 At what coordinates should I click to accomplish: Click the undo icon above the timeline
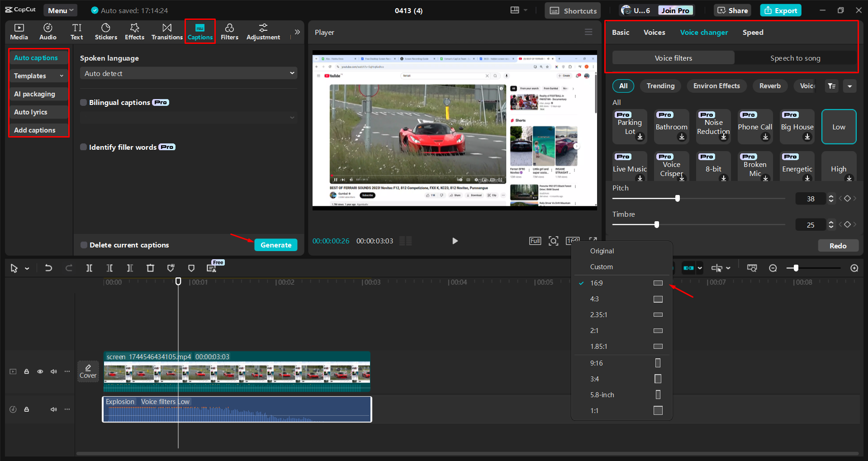[48, 268]
